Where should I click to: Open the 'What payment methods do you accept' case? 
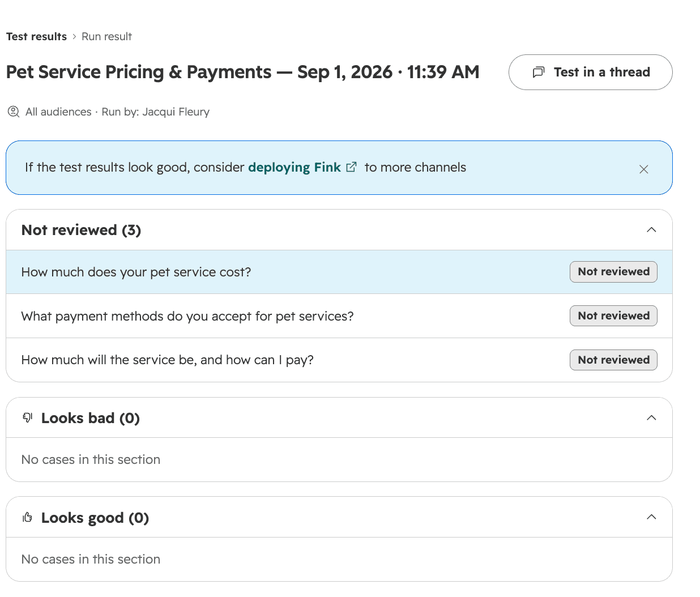[x=339, y=316]
